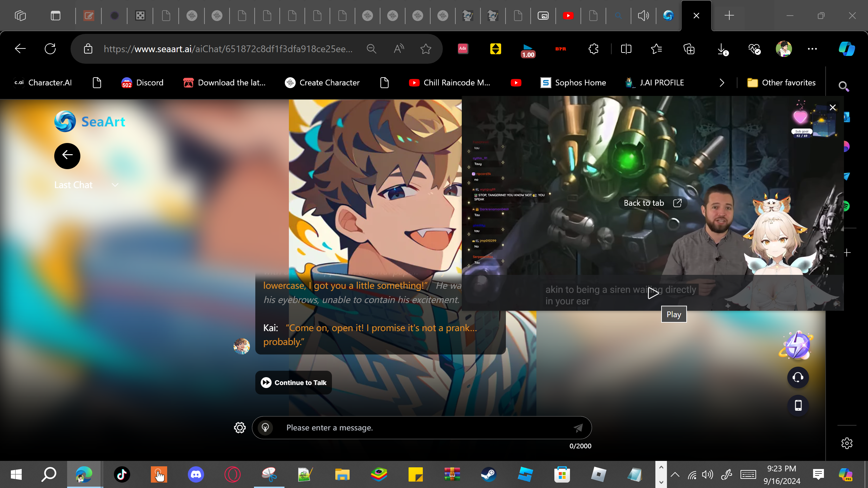Image resolution: width=868 pixels, height=488 pixels.
Task: Add page to favorites with star
Action: pyautogui.click(x=426, y=49)
